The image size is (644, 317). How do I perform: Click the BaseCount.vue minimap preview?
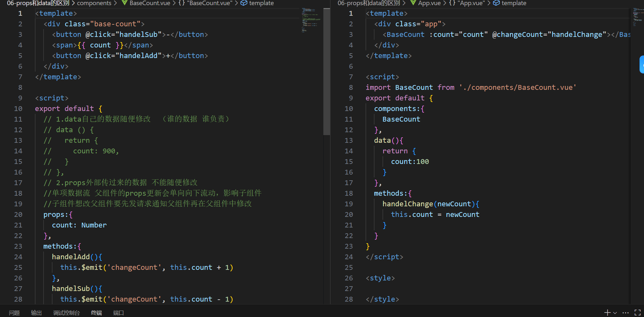(311, 20)
